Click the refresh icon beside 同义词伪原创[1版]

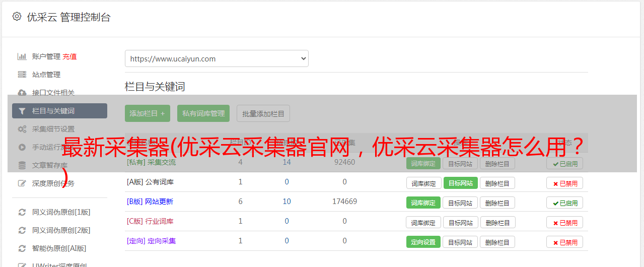tap(22, 212)
